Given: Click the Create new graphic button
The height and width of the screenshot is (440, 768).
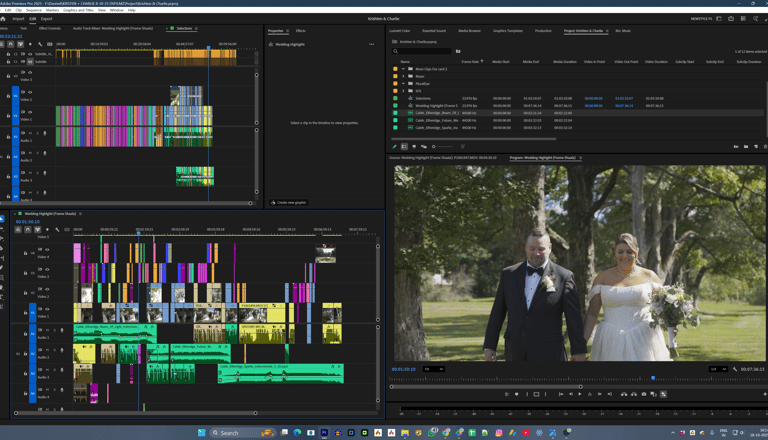Looking at the screenshot, I should [x=286, y=202].
